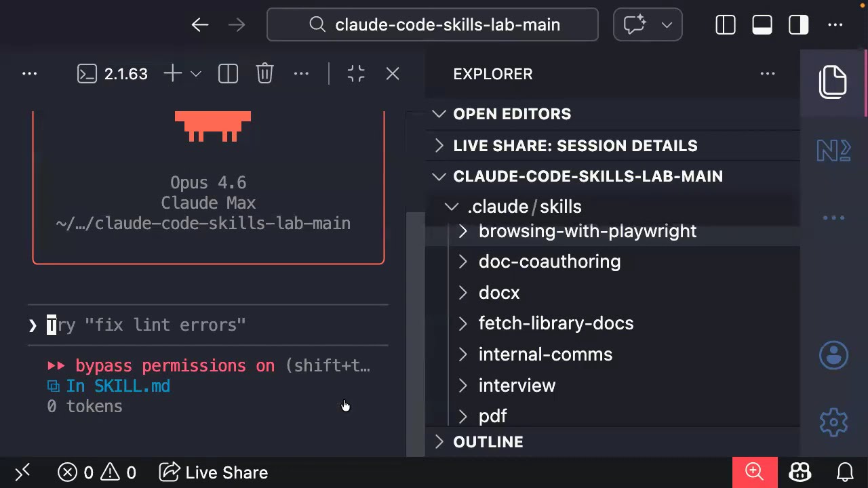Open the Accounts icon
Image resolution: width=868 pixels, height=488 pixels.
pos(833,355)
